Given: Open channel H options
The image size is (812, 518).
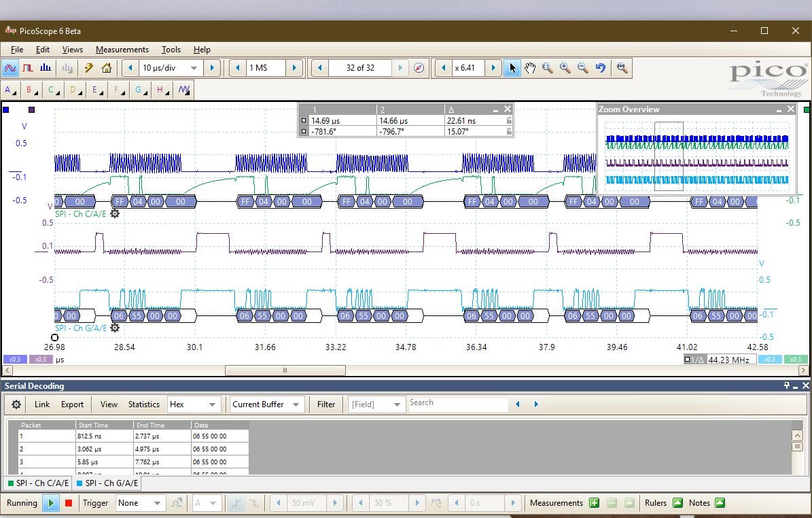Looking at the screenshot, I should click(162, 90).
